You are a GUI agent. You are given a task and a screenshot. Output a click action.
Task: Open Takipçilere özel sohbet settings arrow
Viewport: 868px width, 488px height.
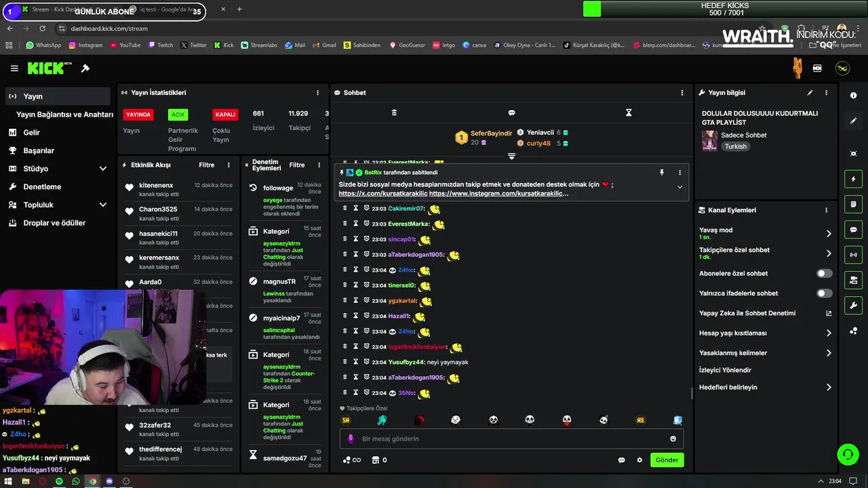pyautogui.click(x=829, y=253)
